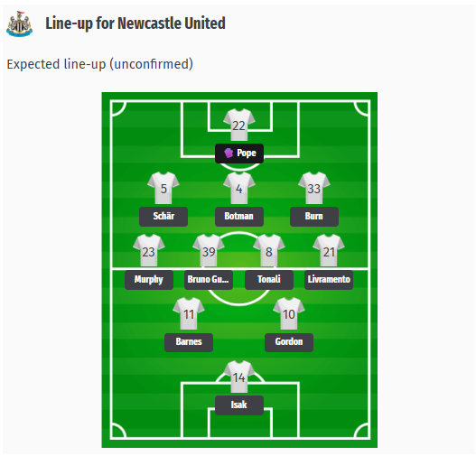Select the number 23 jersey
The image size is (476, 456).
coord(149,251)
